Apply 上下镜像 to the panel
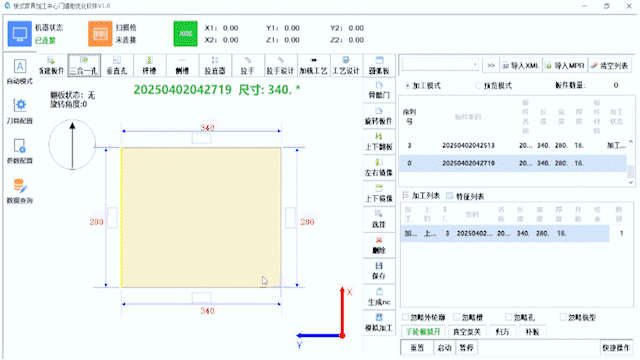This screenshot has height=360, width=640. (379, 193)
